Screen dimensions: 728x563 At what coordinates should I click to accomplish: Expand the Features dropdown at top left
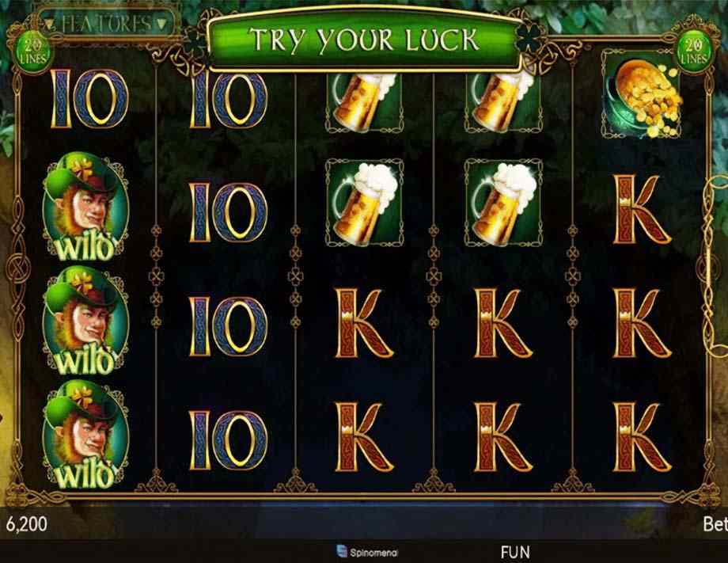[x=107, y=24]
